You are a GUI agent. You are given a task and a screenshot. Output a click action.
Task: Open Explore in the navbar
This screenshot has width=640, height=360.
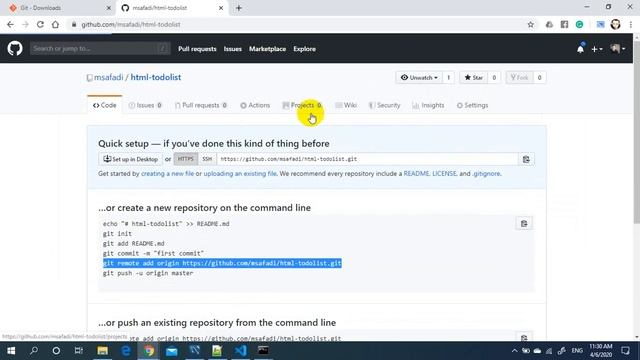[304, 49]
